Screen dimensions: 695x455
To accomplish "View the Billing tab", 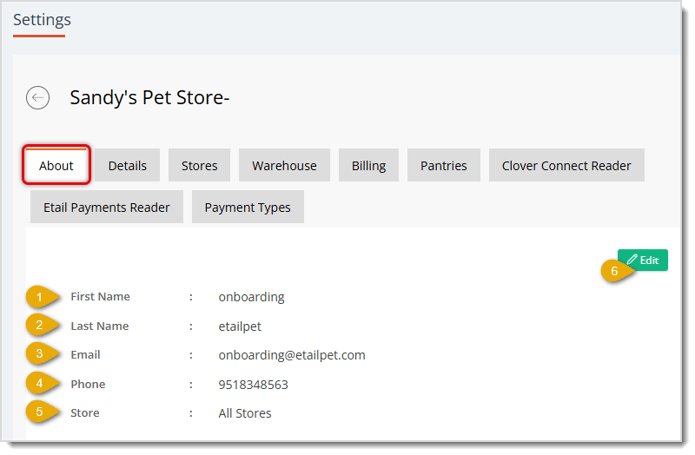I will [369, 166].
